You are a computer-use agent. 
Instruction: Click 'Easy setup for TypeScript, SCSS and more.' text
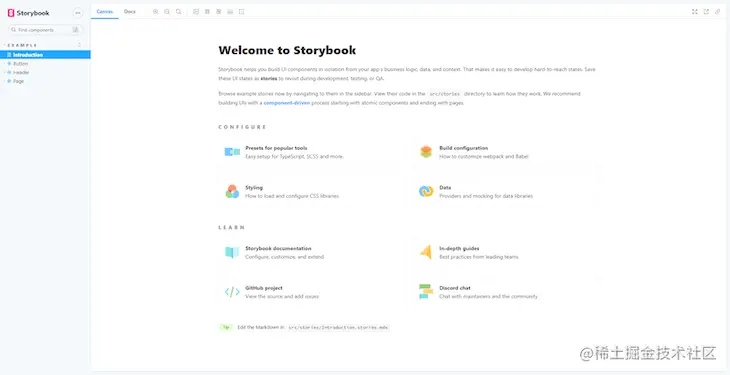[294, 157]
